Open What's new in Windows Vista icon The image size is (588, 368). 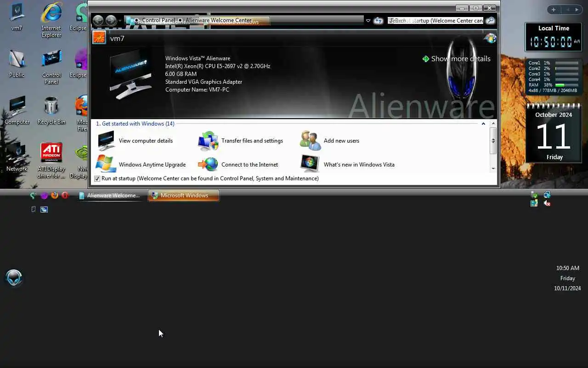(310, 164)
